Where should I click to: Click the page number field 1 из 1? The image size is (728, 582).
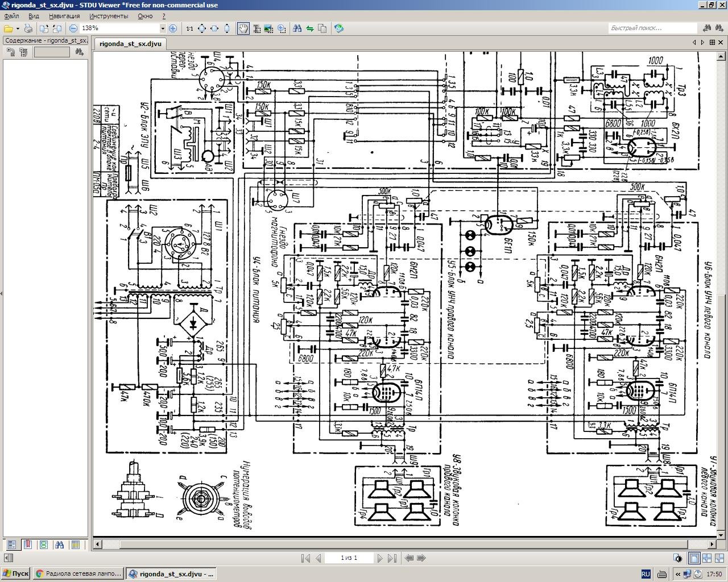349,558
